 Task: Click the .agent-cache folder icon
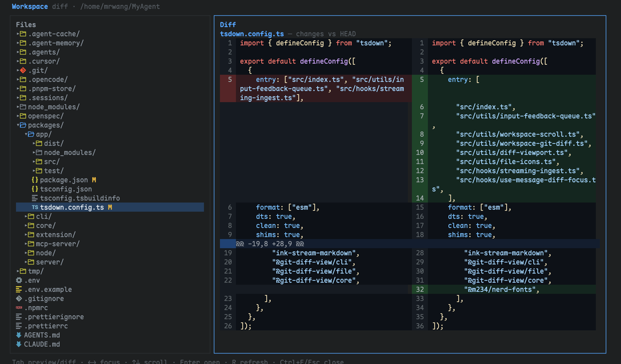click(x=23, y=34)
